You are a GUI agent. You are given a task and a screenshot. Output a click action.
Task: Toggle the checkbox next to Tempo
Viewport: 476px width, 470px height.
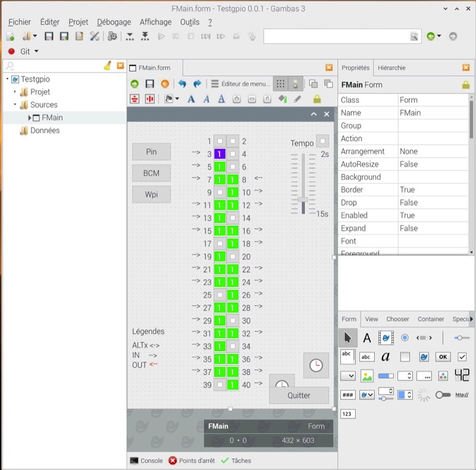[x=322, y=142]
